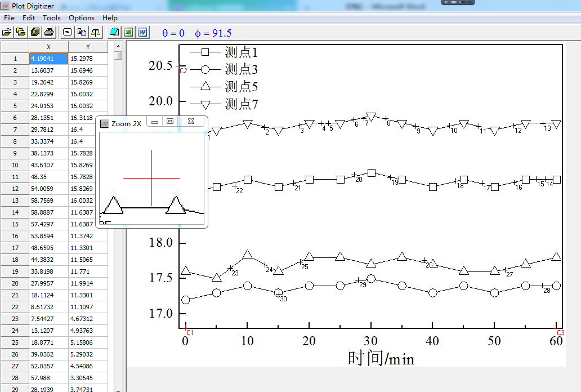Open the Help menu
This screenshot has width=581, height=392.
point(110,17)
